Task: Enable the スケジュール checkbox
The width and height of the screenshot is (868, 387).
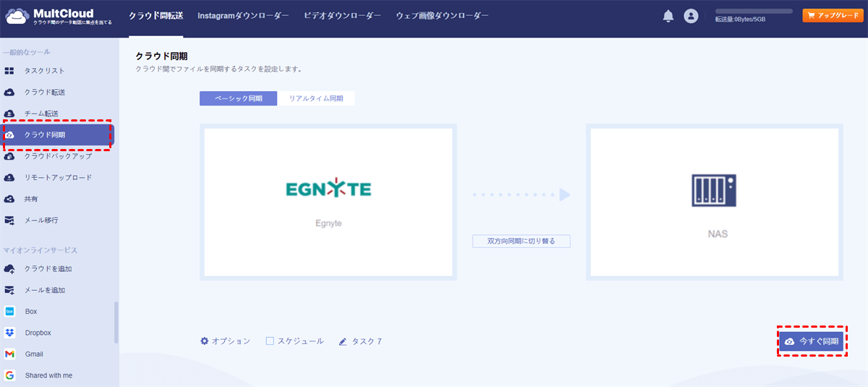Action: click(x=270, y=341)
